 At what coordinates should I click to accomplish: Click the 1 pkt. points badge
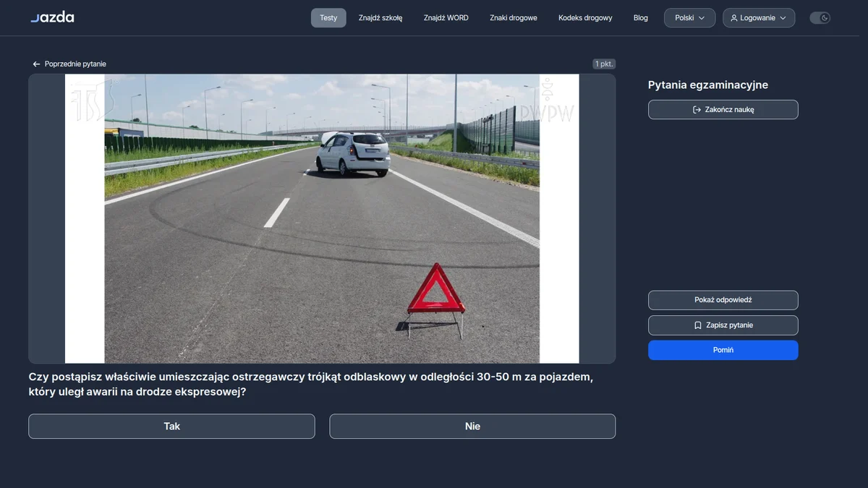click(x=604, y=64)
